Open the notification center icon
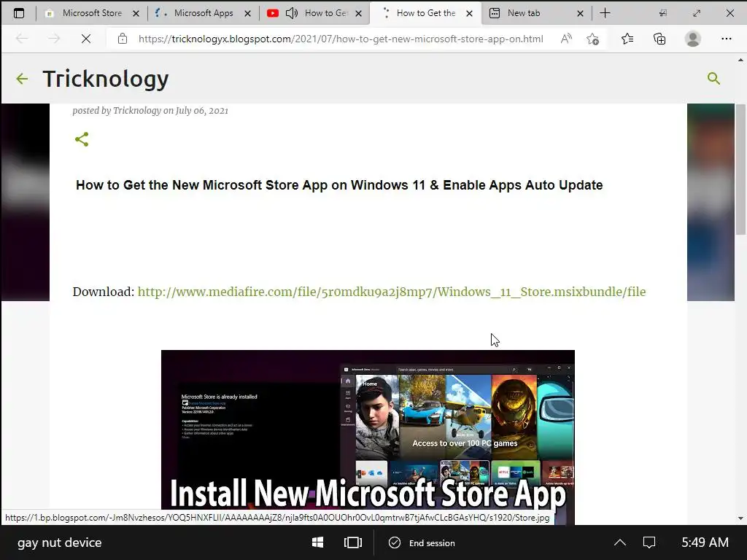Screen dimensions: 747x560 tap(649, 542)
